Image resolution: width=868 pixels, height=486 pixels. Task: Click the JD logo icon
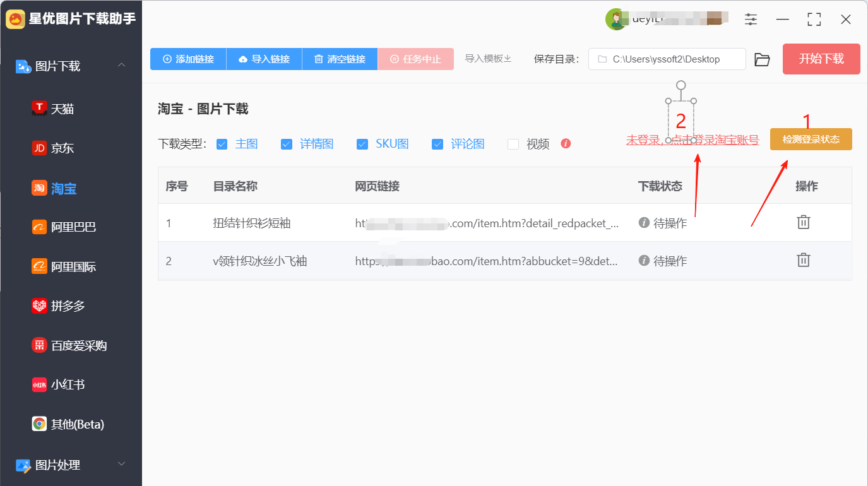pos(40,148)
